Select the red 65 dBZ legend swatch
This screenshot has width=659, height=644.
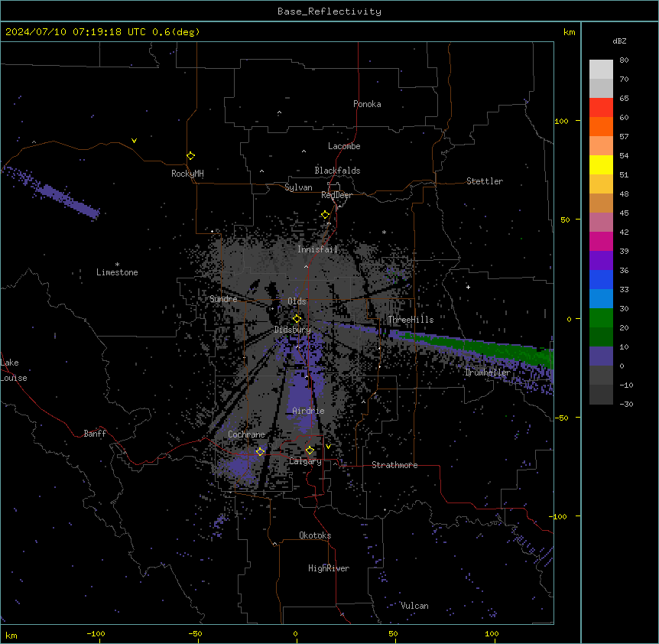click(x=601, y=107)
